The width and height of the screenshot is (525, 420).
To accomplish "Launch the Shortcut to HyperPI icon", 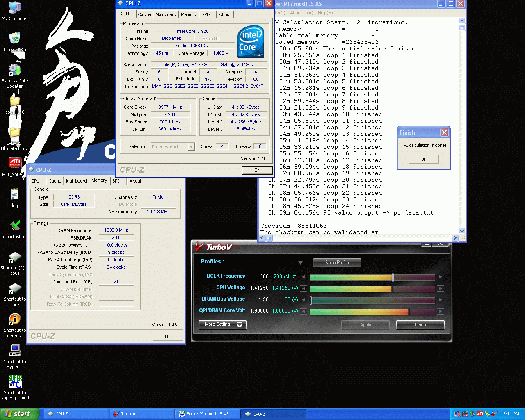I will click(x=15, y=357).
